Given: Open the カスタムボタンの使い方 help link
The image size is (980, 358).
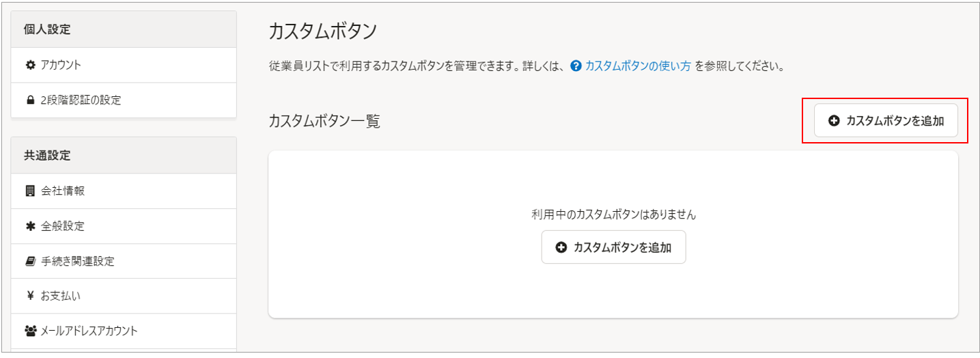Looking at the screenshot, I should pos(638,66).
